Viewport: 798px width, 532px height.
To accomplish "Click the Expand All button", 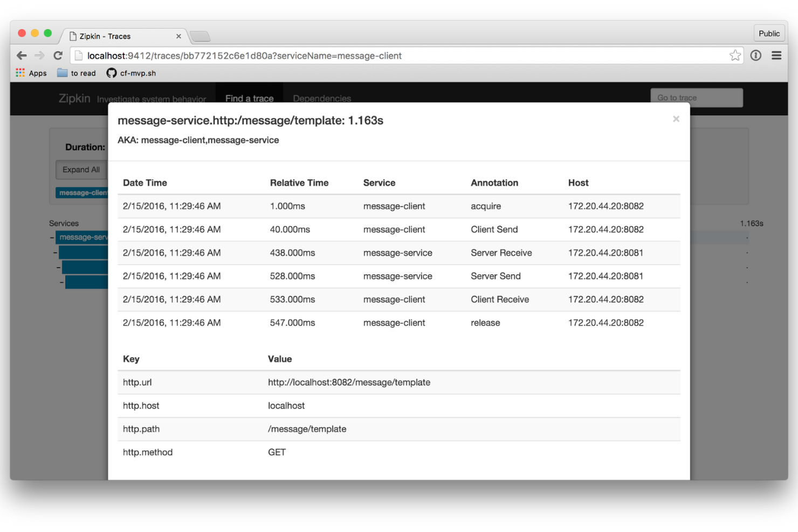I will 81,169.
